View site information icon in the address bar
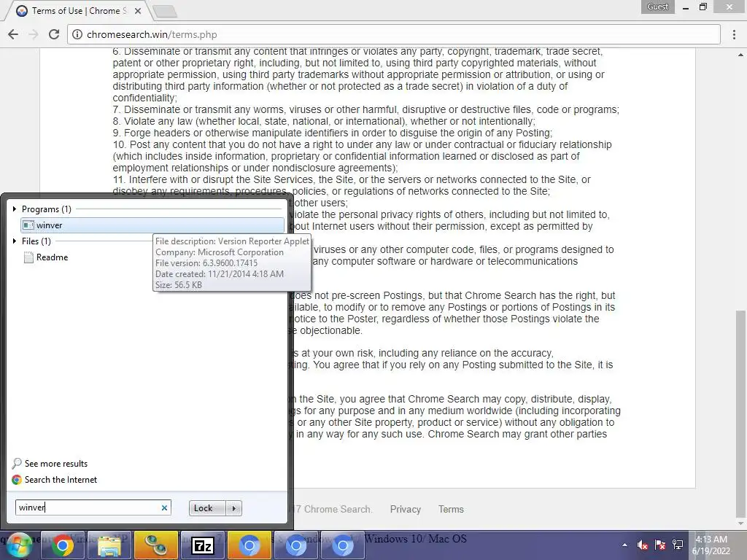Screen dimensions: 747x560 [x=77, y=34]
